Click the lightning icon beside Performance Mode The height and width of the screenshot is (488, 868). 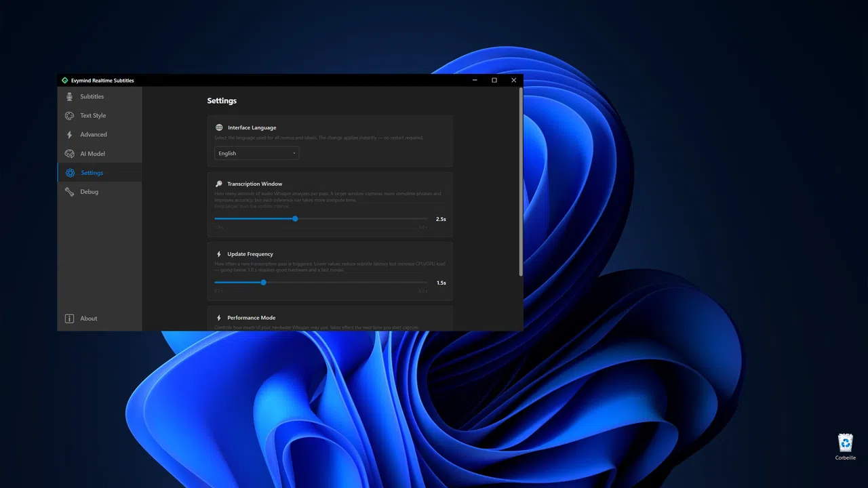click(x=219, y=318)
